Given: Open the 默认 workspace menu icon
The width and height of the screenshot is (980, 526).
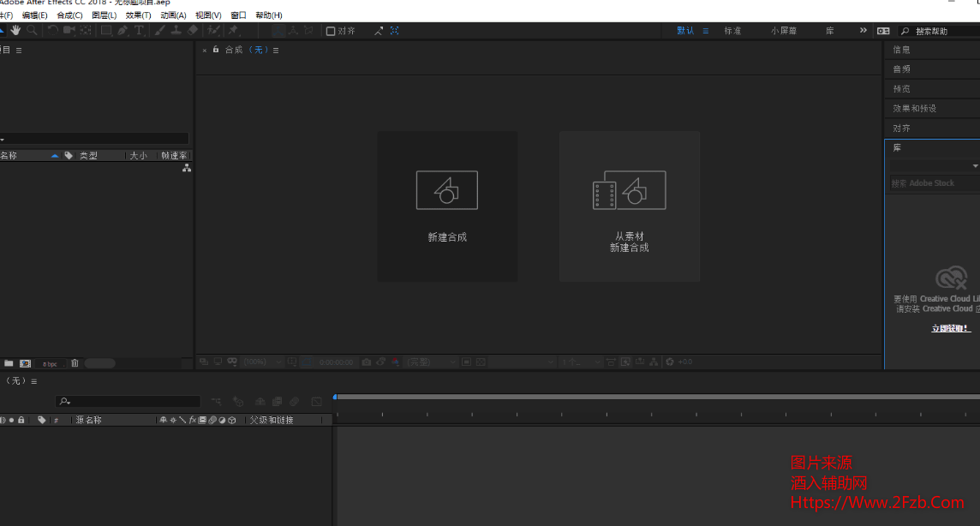Looking at the screenshot, I should click(706, 31).
